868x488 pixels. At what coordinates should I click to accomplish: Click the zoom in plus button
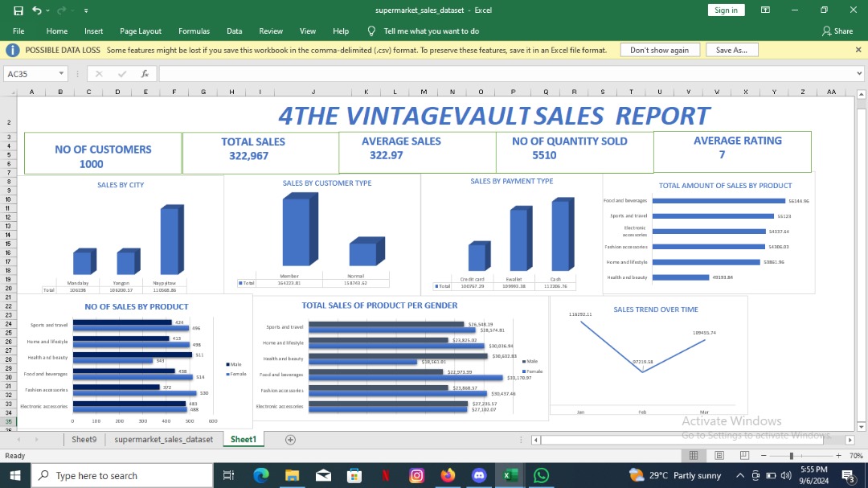tap(838, 455)
